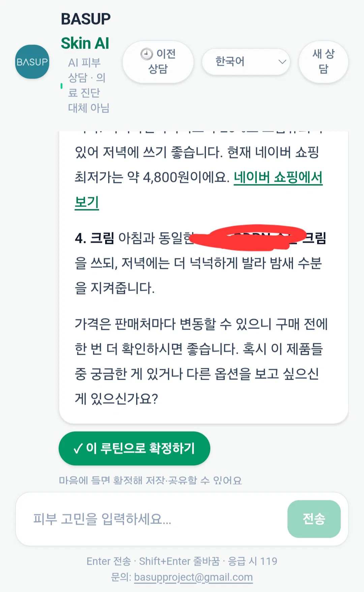Open the basupproject@gmail.com email link
The width and height of the screenshot is (364, 592).
click(193, 577)
